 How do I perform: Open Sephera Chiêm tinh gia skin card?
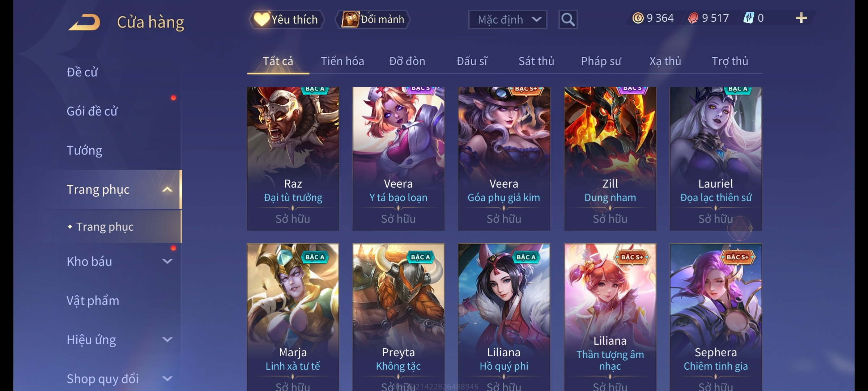pyautogui.click(x=716, y=317)
